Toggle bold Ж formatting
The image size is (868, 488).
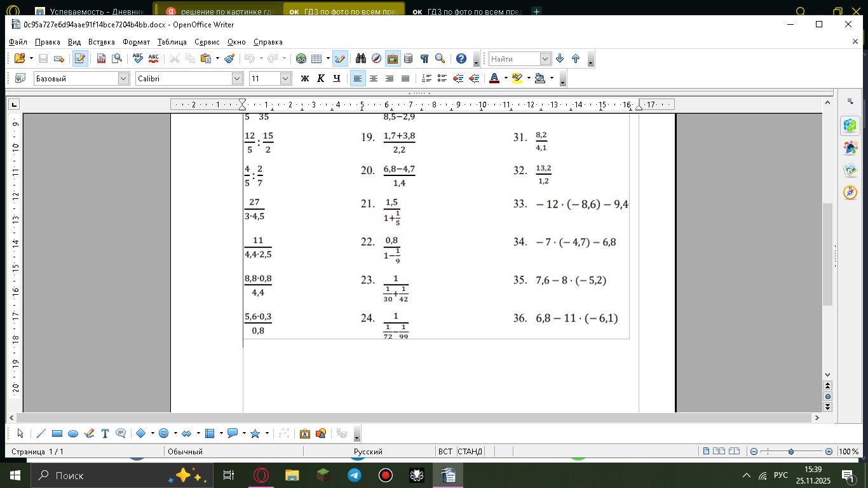point(305,78)
